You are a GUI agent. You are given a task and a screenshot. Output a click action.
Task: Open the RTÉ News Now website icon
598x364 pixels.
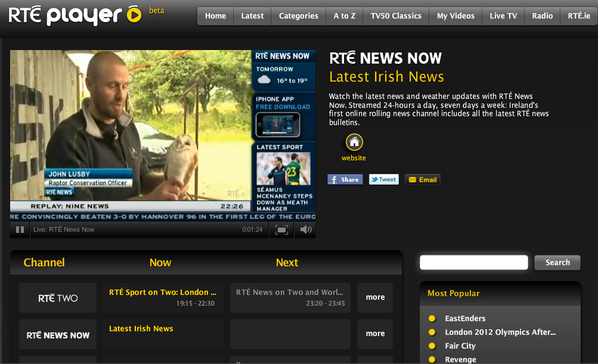354,142
